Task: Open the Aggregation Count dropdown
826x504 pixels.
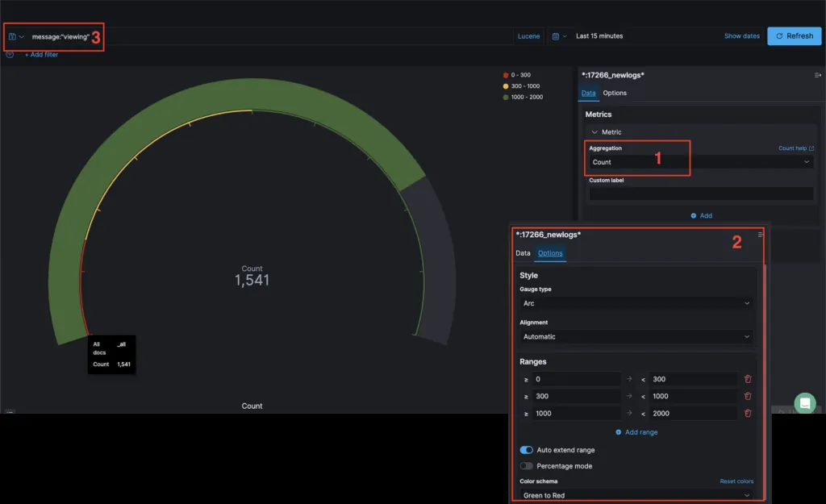Action: click(x=701, y=162)
